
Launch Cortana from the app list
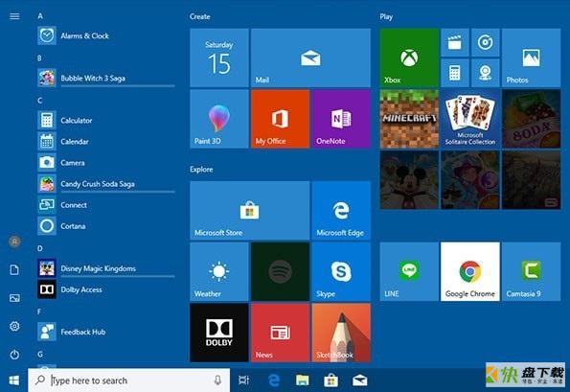pyautogui.click(x=105, y=226)
